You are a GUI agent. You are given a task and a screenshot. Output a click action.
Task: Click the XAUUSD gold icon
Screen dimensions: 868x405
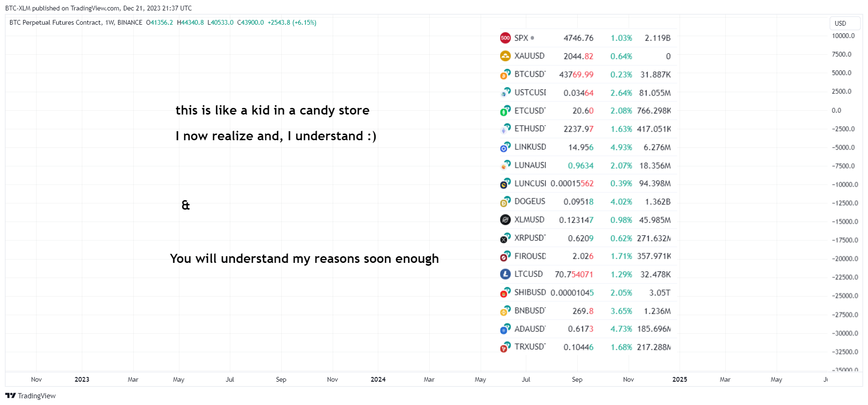click(505, 56)
